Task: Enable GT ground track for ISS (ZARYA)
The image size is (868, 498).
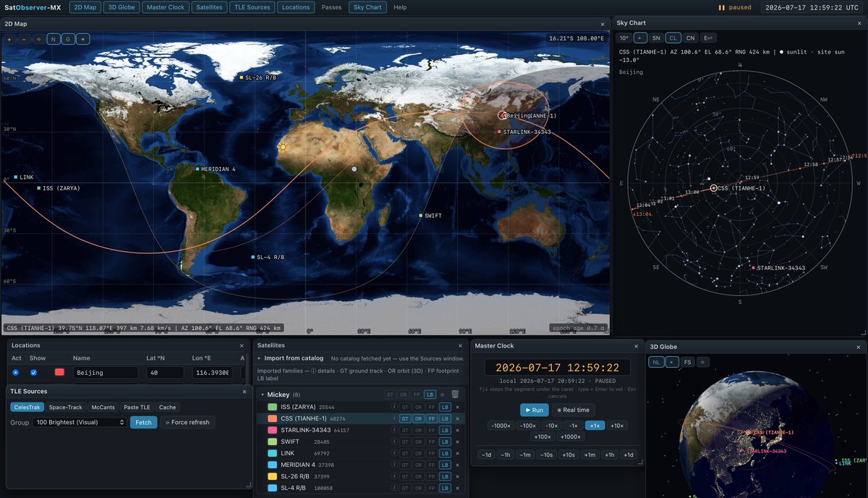Action: click(x=405, y=408)
